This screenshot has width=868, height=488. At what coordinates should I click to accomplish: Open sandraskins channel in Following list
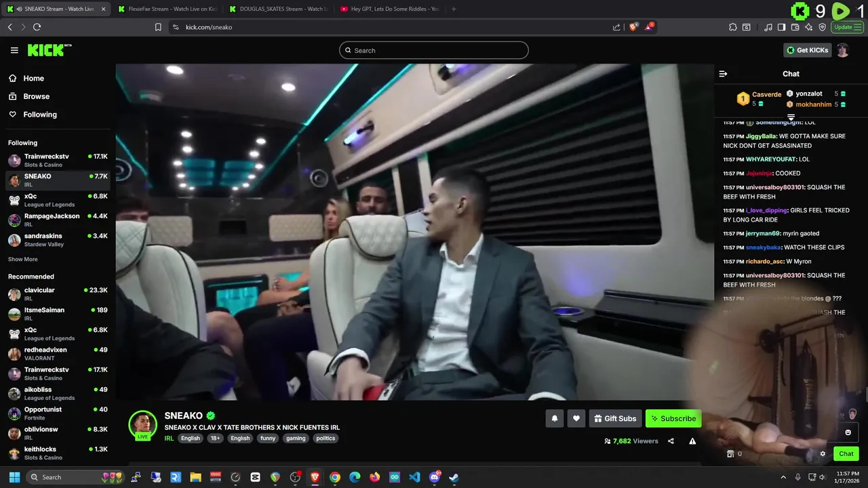pyautogui.click(x=57, y=240)
